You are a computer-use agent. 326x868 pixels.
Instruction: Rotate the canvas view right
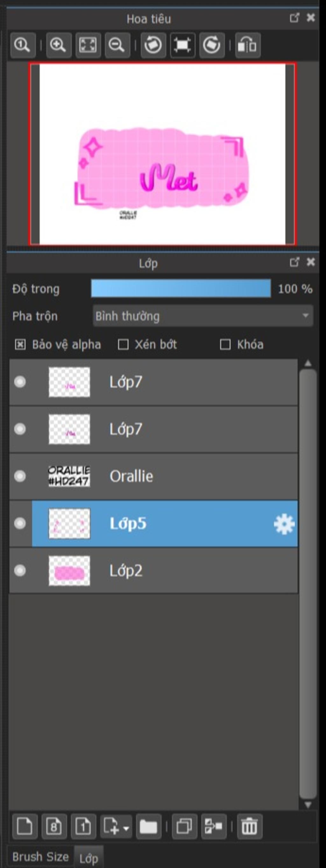pos(212,45)
